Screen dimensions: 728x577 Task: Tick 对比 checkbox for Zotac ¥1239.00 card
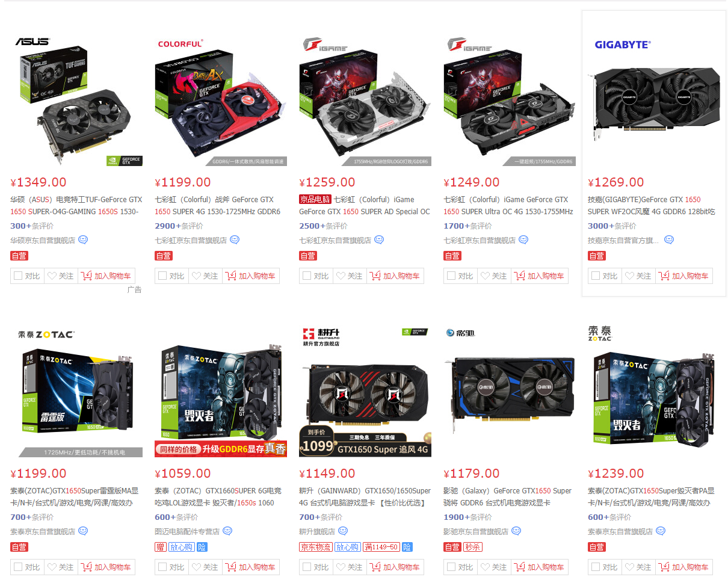596,567
